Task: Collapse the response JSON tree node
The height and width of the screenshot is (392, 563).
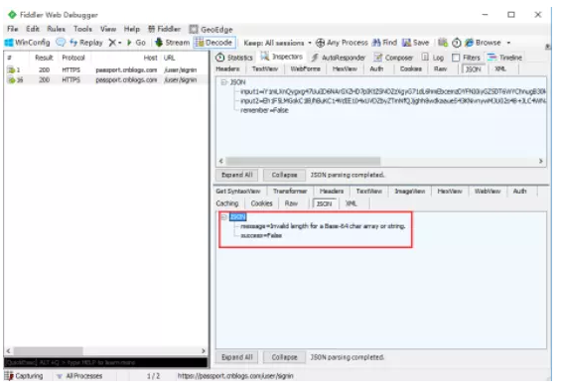Action: [x=224, y=217]
